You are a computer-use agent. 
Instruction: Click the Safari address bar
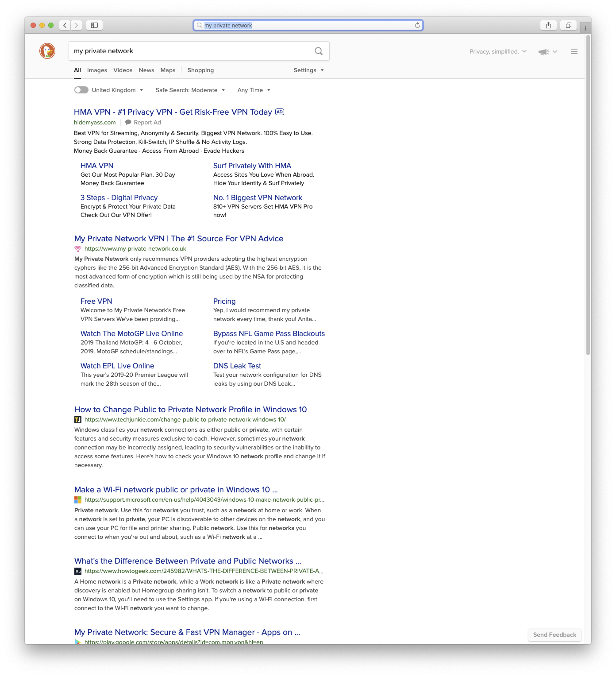308,25
